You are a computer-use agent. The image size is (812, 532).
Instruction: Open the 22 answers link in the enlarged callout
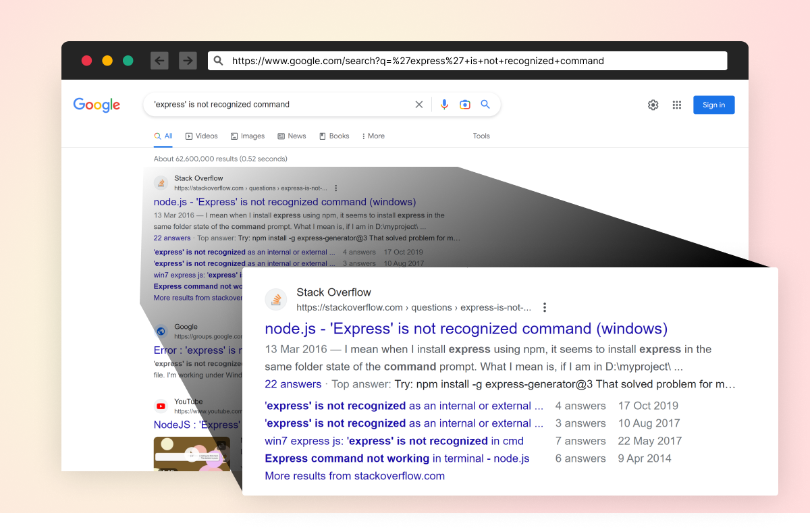pyautogui.click(x=293, y=384)
